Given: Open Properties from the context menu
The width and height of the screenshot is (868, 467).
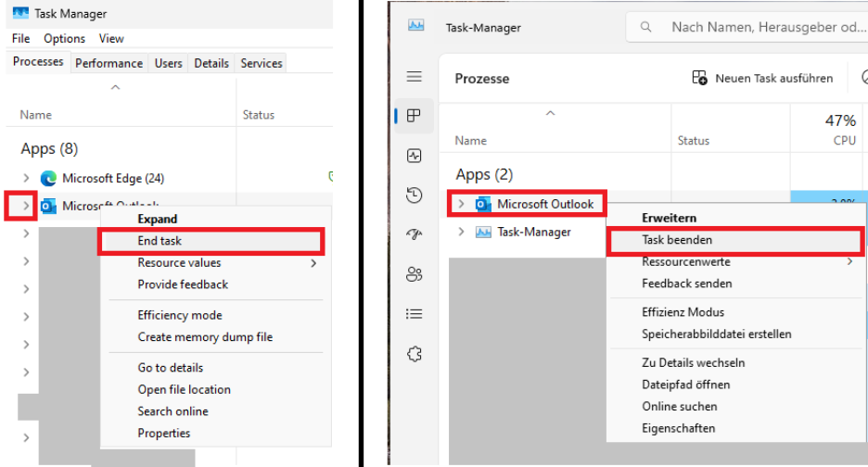Looking at the screenshot, I should [x=164, y=434].
